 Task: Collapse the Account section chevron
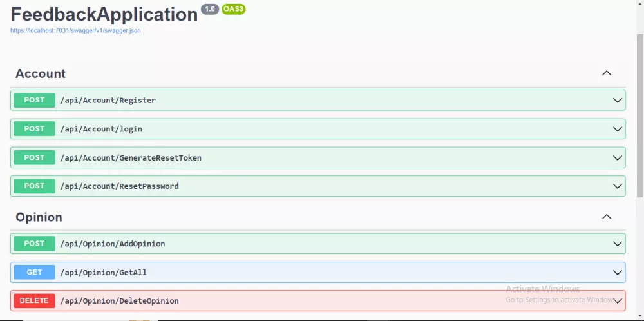607,73
